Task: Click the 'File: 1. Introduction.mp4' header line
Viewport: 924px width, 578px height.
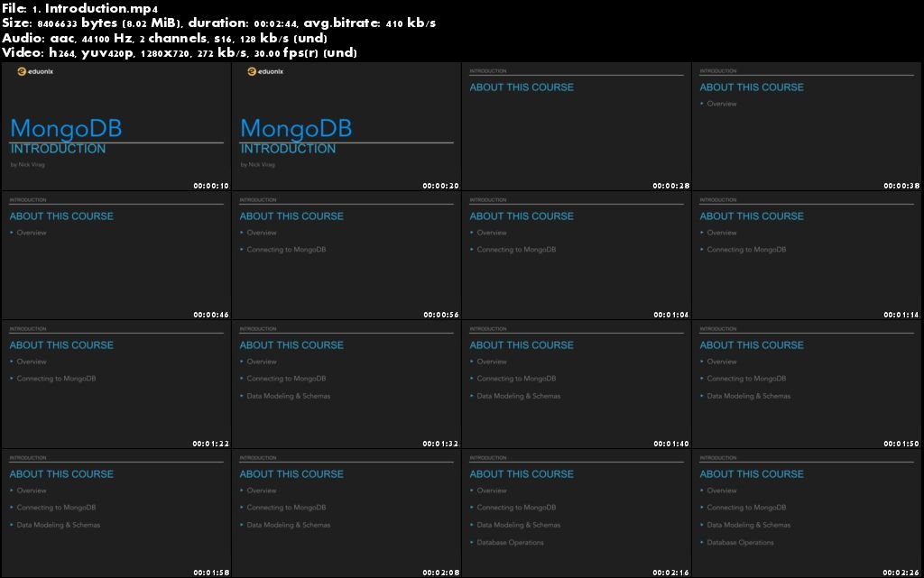Action: (79, 8)
